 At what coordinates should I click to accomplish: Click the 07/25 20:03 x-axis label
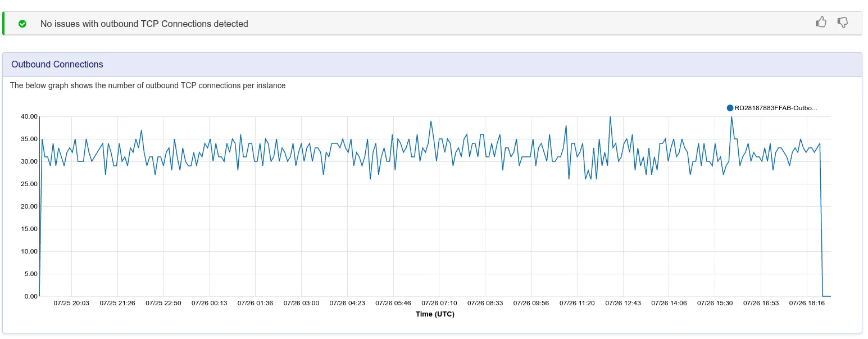(71, 303)
